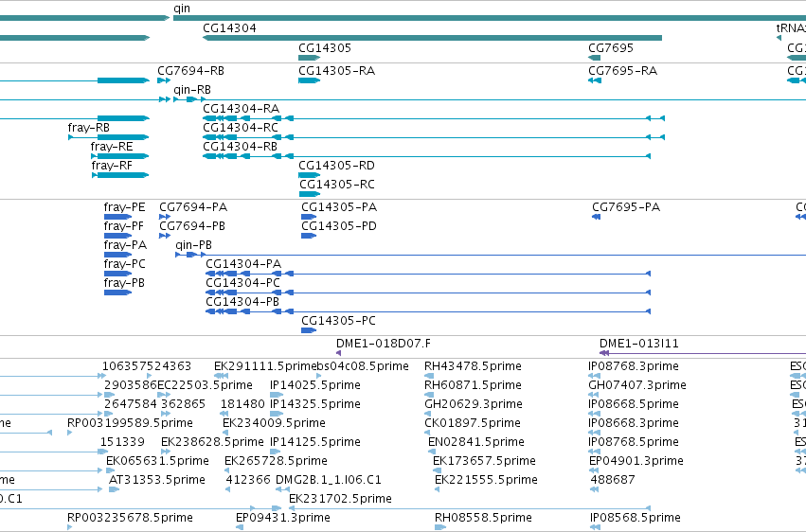Click EST EK065631.5prime
806x532 pixels.
(157, 462)
